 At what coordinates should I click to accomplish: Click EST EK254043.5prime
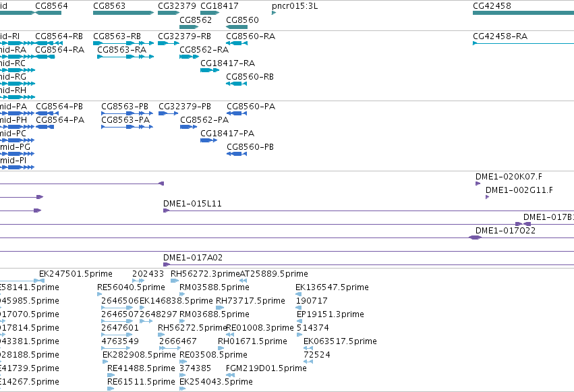[182, 389]
